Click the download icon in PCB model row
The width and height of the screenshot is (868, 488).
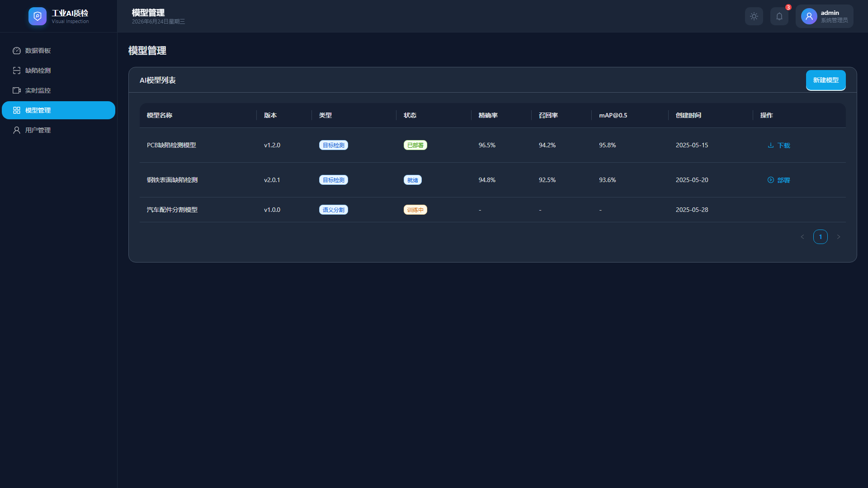pos(771,145)
